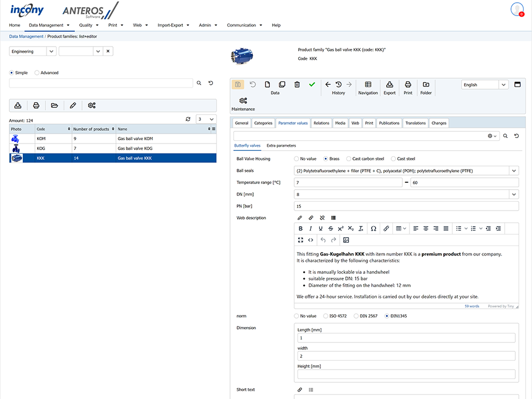Screen dimensions: 532x399
Task: Open the Engineering filter dropdown
Action: 51,52
